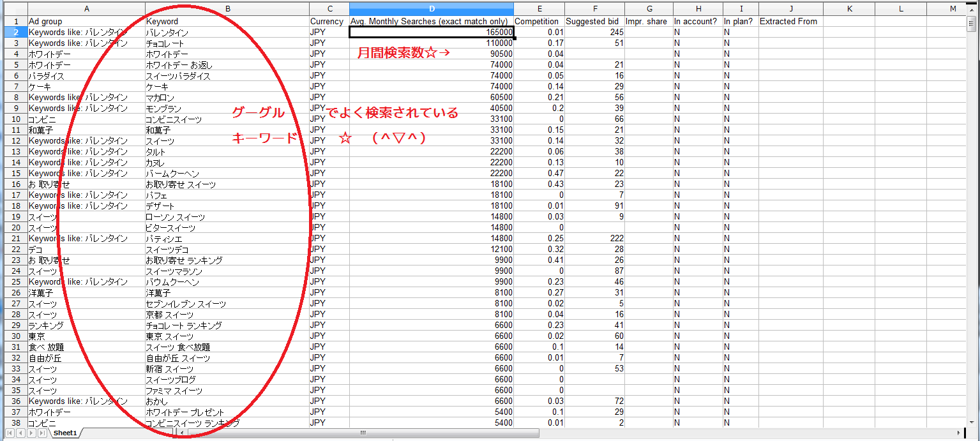This screenshot has height=441, width=980.
Task: Select column K header
Action: [x=850, y=8]
